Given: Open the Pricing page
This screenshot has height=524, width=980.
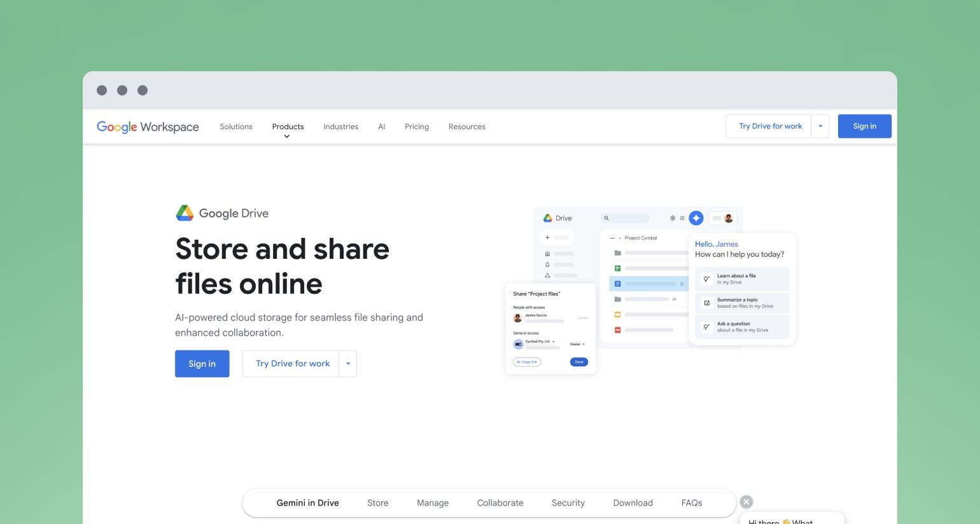Looking at the screenshot, I should click(417, 127).
